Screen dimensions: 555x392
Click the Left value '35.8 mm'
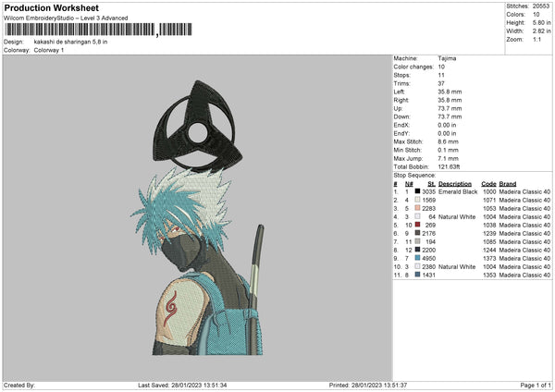[450, 92]
